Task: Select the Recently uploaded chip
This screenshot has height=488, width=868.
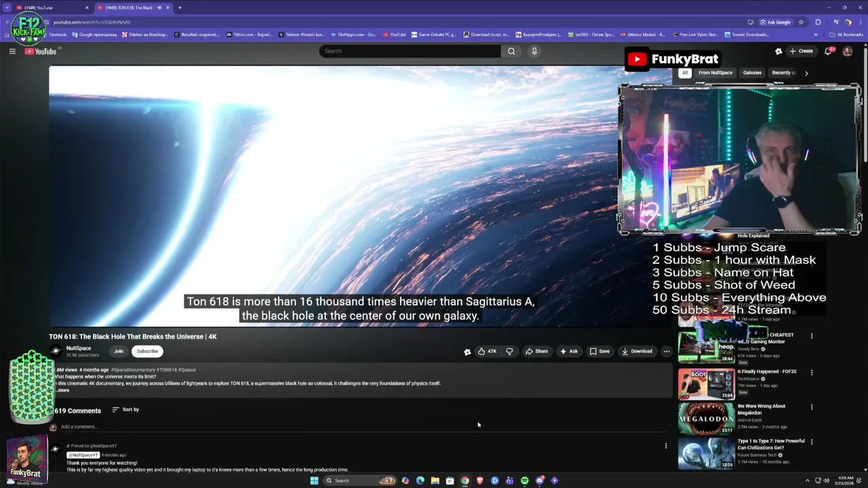Action: coord(783,73)
